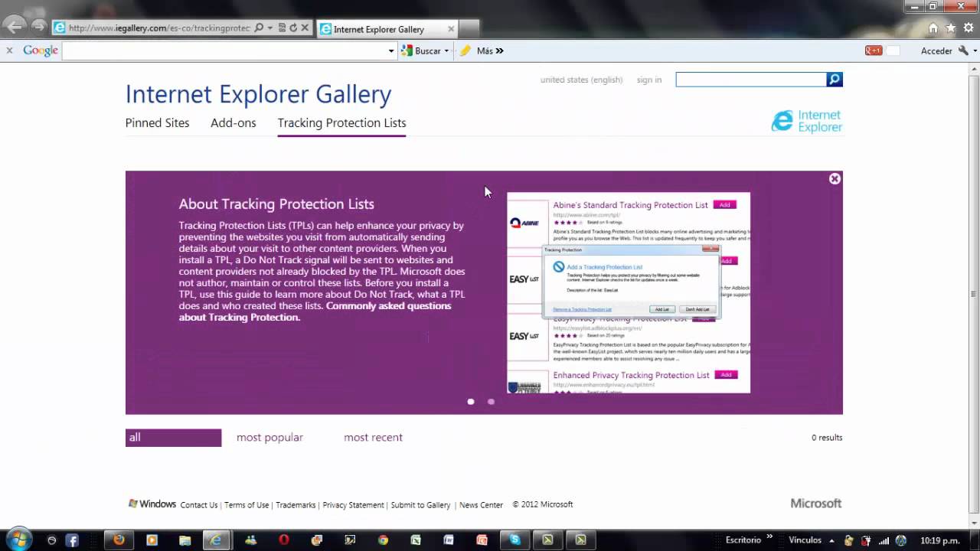The height and width of the screenshot is (551, 980).
Task: Open Privacy Statement footer link
Action: point(353,505)
